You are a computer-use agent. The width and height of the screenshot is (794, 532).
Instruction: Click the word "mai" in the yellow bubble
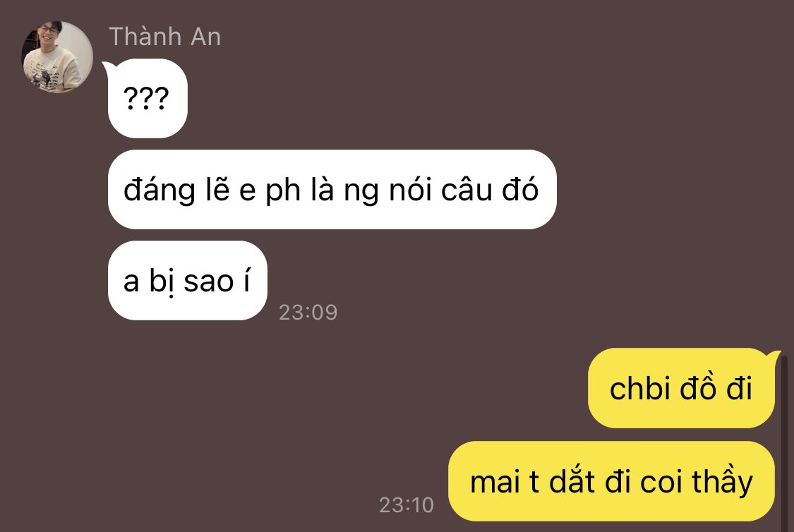pos(495,482)
